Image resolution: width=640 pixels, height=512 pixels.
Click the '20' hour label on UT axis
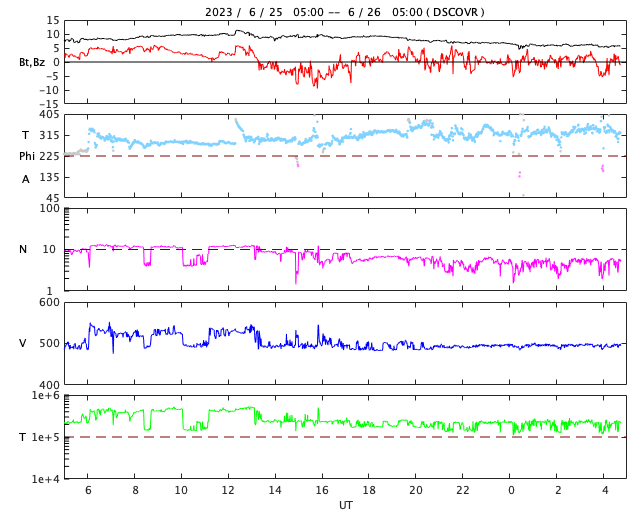click(x=416, y=490)
